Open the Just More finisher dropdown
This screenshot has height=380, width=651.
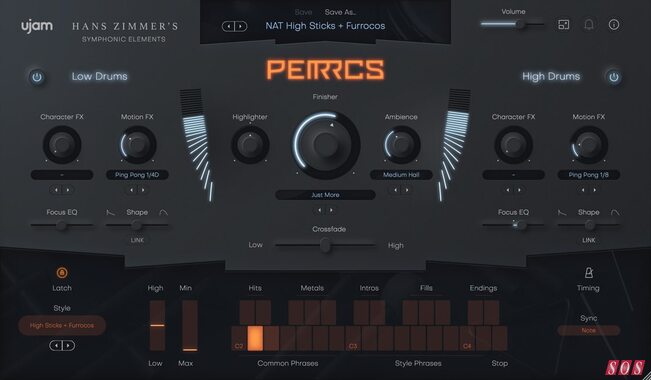(326, 195)
